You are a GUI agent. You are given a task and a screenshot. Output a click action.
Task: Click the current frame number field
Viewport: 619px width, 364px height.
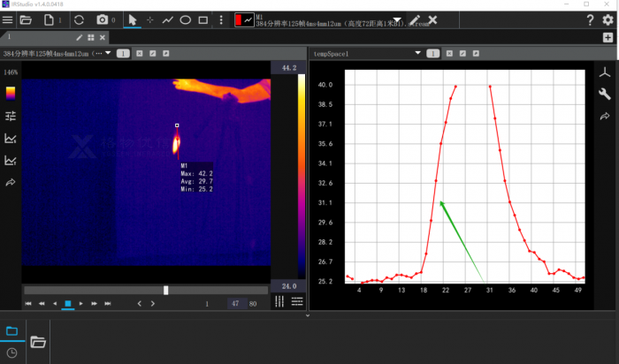coord(235,304)
